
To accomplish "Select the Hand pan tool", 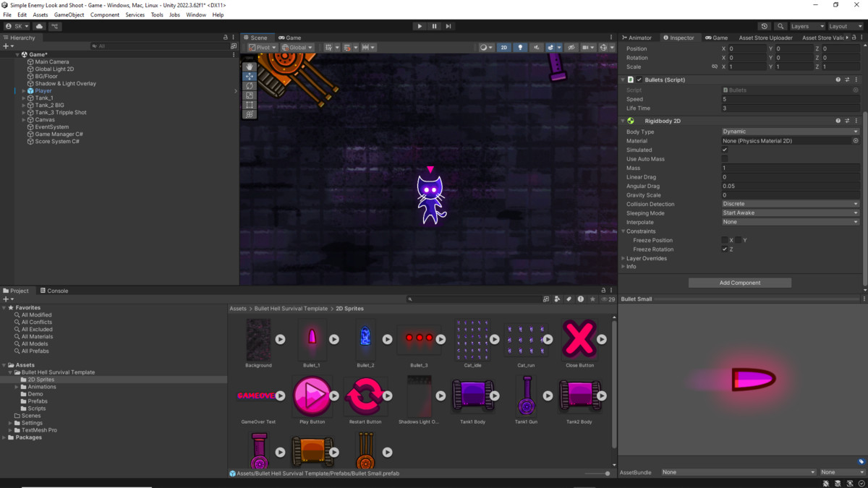I will (x=249, y=67).
